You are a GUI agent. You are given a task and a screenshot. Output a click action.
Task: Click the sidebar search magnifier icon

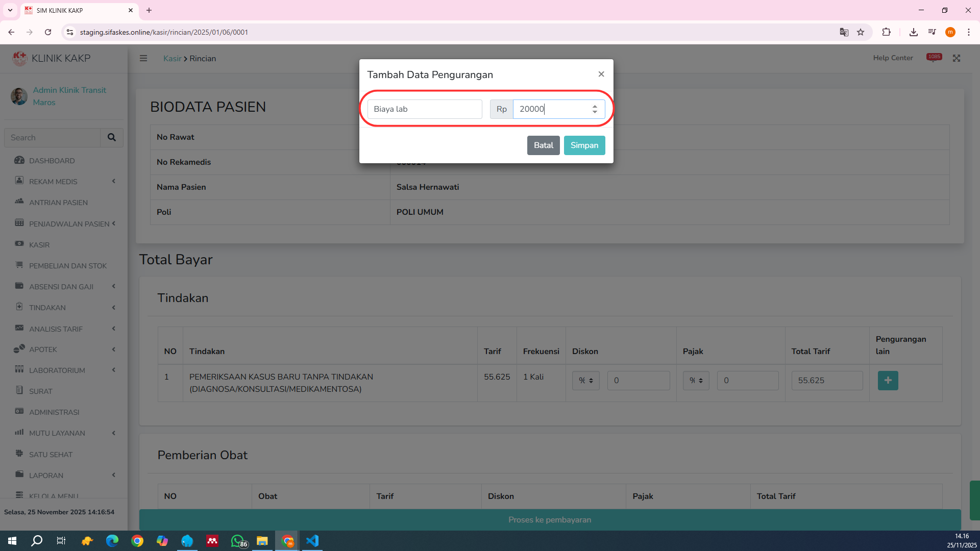point(111,138)
